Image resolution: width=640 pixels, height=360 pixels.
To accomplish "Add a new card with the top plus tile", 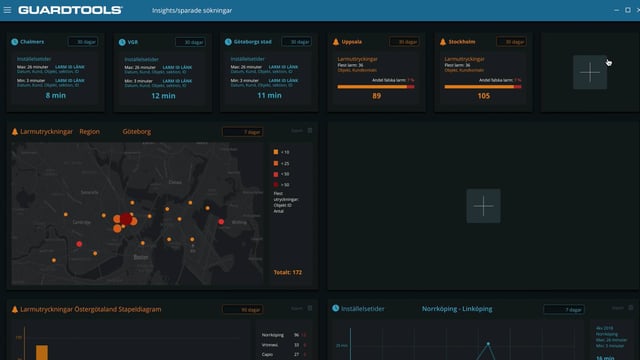I will click(x=590, y=72).
